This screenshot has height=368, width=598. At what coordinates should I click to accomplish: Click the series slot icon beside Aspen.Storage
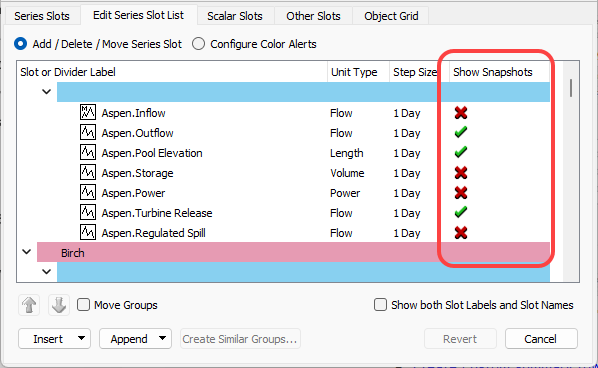coord(88,172)
